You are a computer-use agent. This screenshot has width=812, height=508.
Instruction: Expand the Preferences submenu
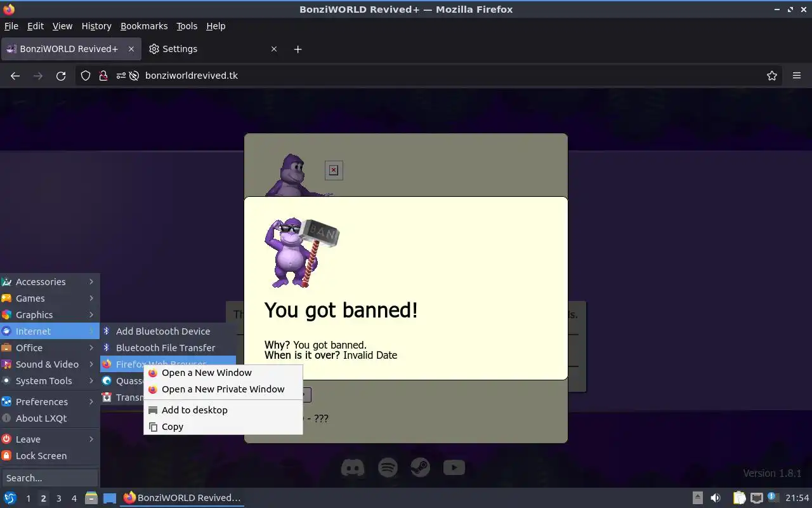click(49, 402)
